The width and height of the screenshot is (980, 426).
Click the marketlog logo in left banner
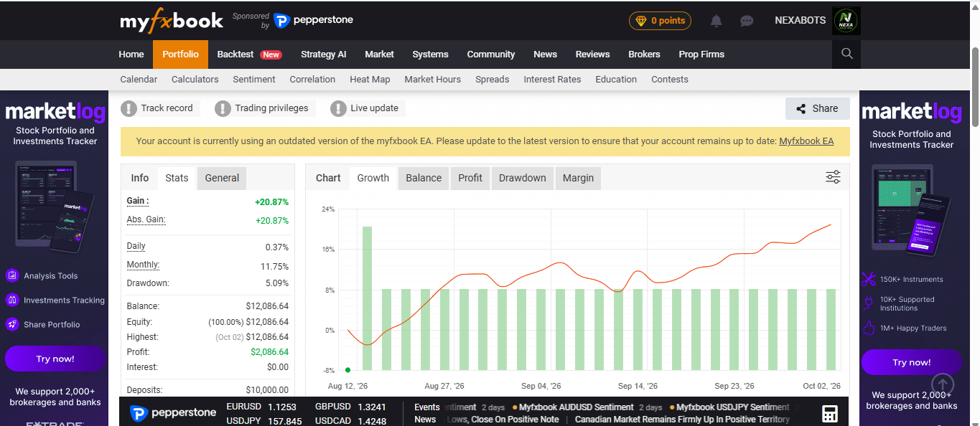point(55,111)
